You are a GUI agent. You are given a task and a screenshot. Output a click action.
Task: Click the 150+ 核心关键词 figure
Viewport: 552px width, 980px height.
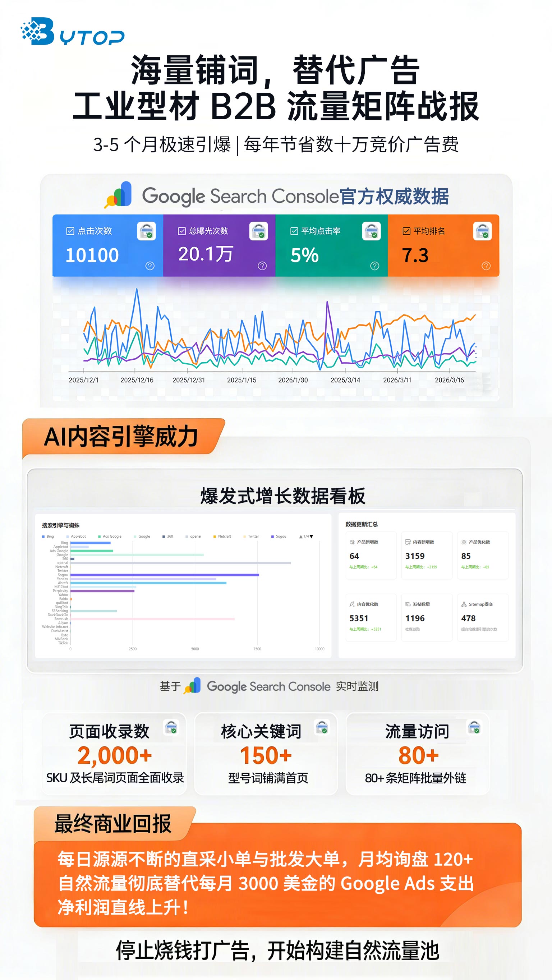[266, 755]
